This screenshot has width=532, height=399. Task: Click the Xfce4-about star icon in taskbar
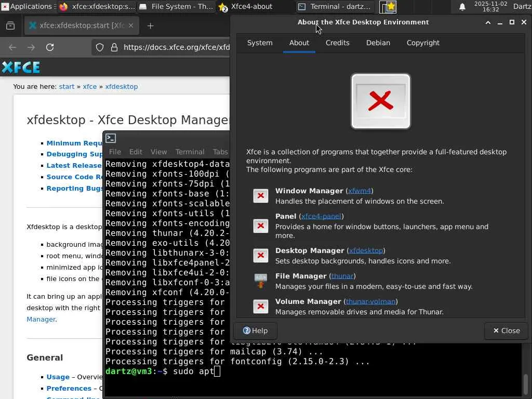click(x=223, y=7)
